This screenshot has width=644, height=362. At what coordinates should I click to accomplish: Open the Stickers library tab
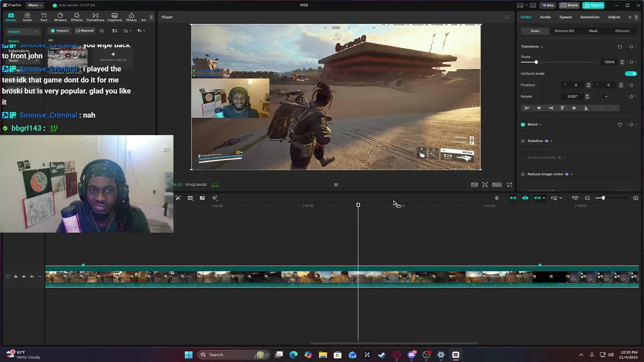(x=60, y=17)
